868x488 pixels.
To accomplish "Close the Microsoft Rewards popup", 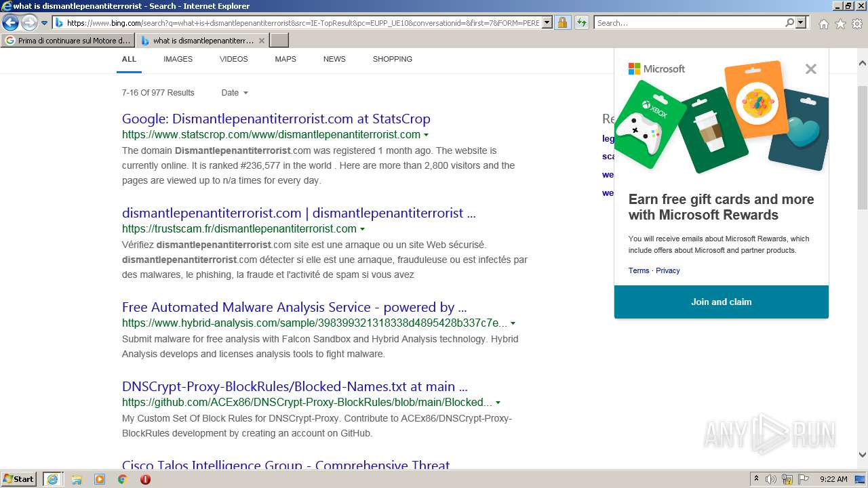I will (x=811, y=69).
